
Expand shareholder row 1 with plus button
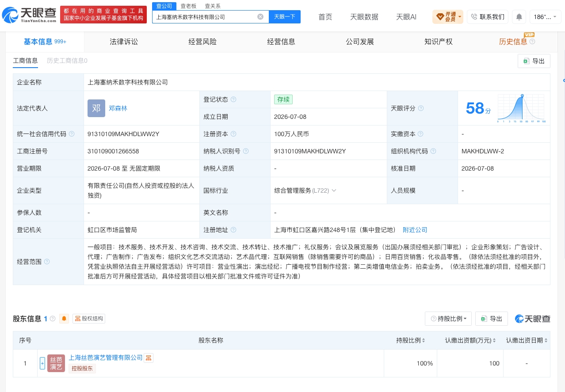point(42,363)
